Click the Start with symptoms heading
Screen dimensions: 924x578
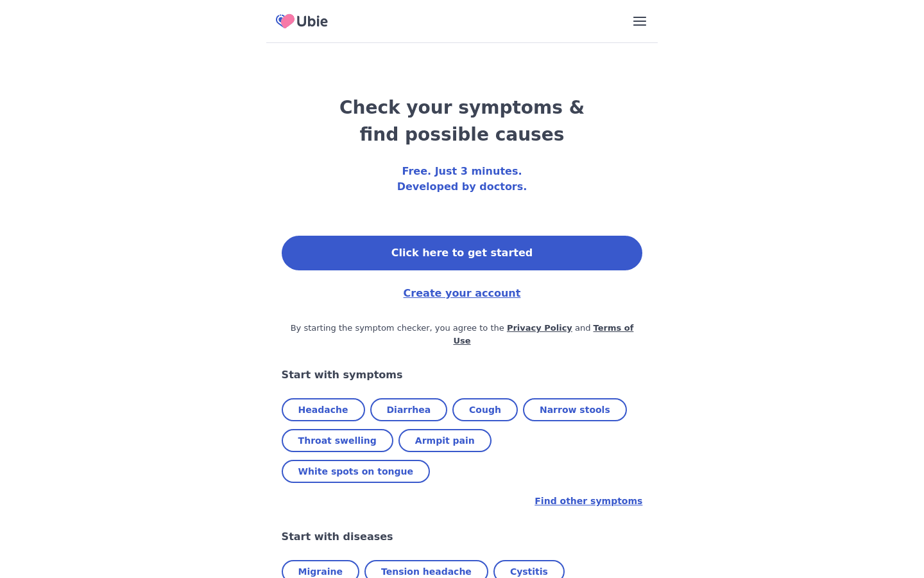pos(342,375)
